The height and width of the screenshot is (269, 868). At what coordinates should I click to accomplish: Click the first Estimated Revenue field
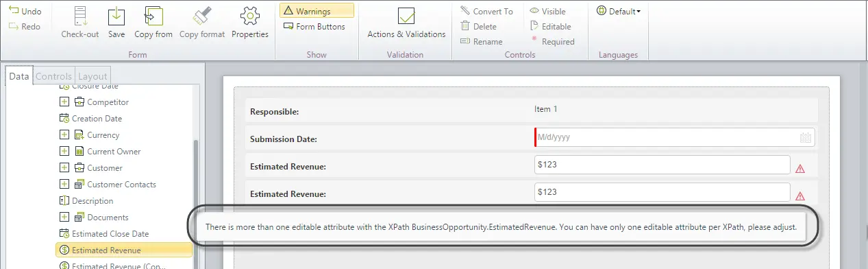point(662,165)
